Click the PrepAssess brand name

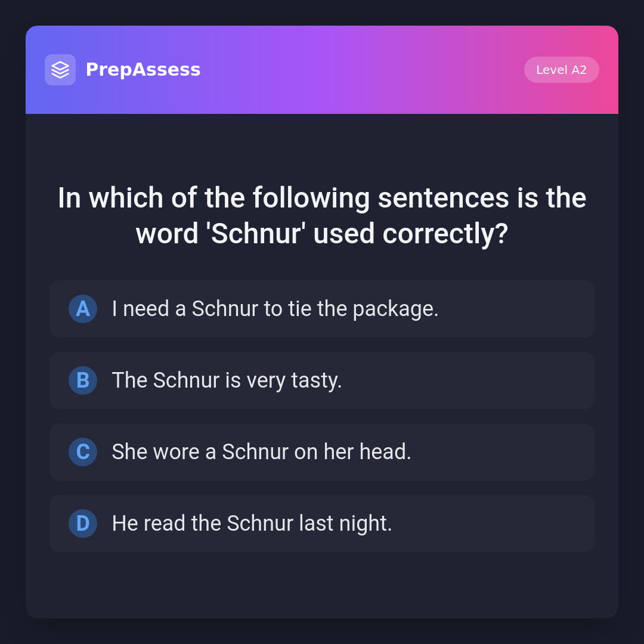(143, 70)
